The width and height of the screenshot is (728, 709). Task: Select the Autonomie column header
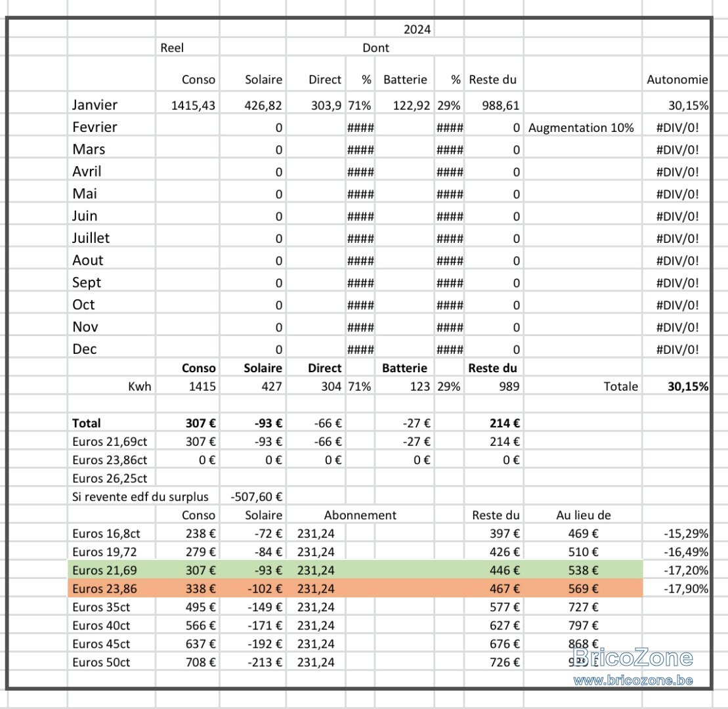click(x=677, y=79)
